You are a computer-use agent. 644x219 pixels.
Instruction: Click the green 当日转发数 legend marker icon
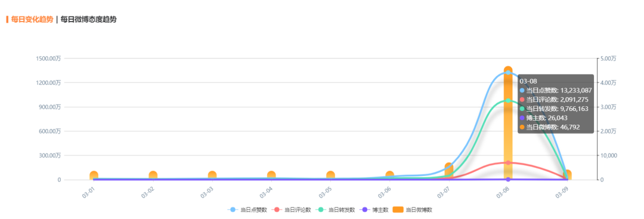321,209
